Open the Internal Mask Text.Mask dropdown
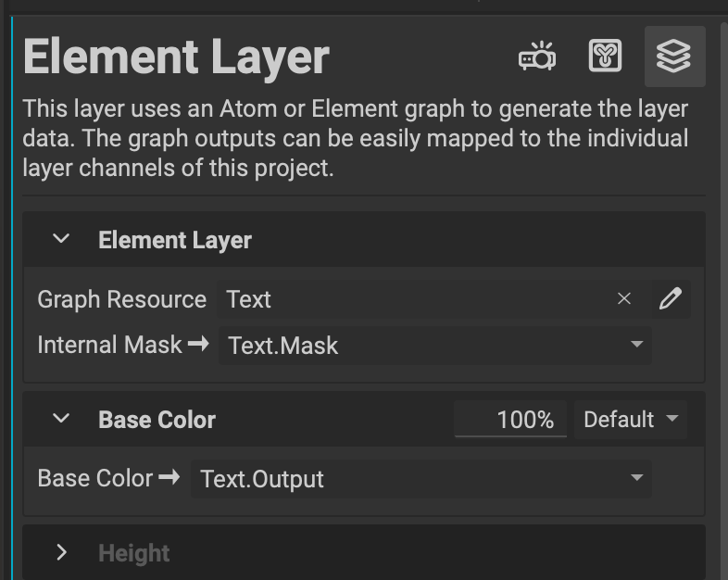 click(435, 346)
